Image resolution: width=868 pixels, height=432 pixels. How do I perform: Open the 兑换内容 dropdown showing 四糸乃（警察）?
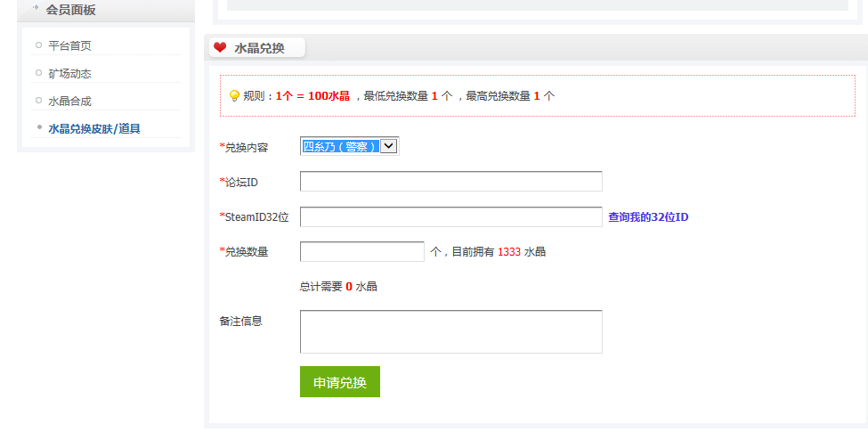(x=349, y=146)
